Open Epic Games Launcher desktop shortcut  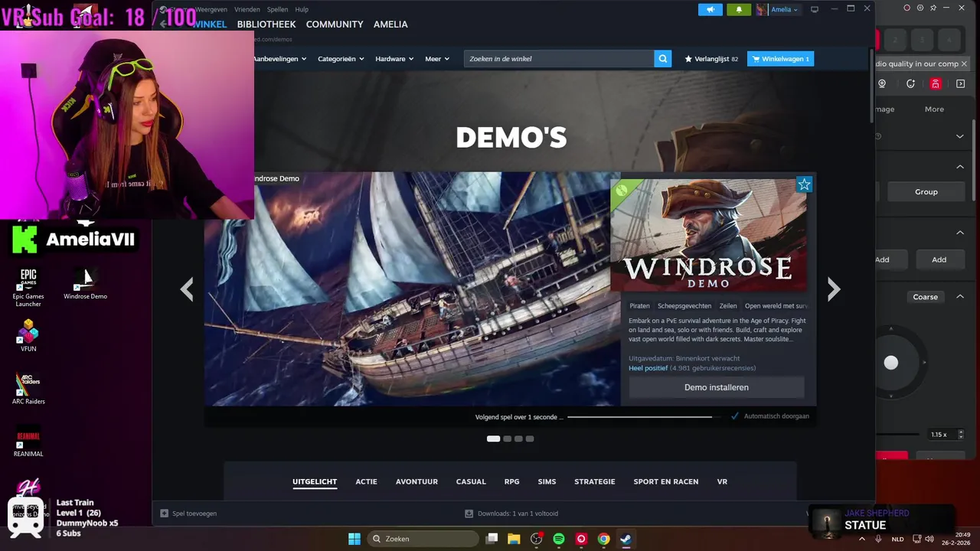click(28, 287)
